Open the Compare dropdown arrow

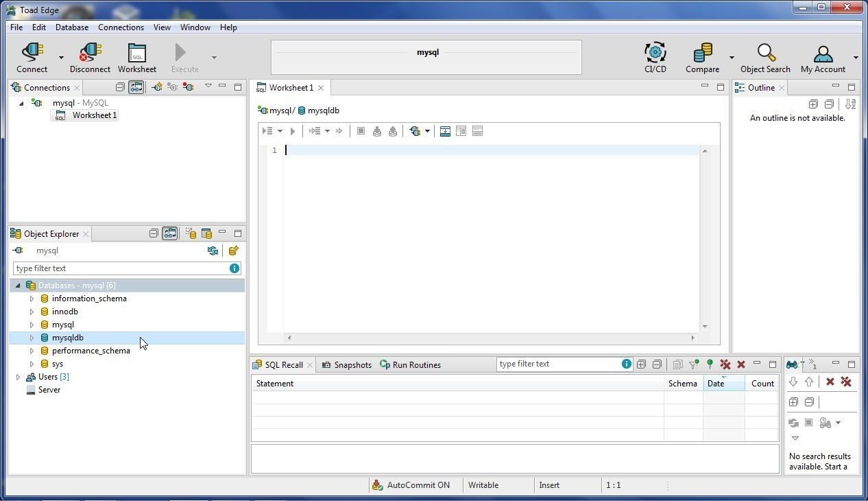coord(732,58)
